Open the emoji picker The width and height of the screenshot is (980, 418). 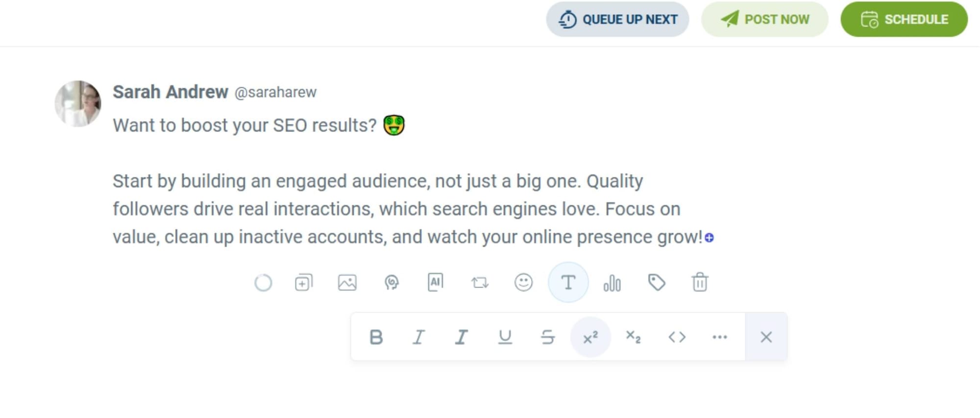523,282
